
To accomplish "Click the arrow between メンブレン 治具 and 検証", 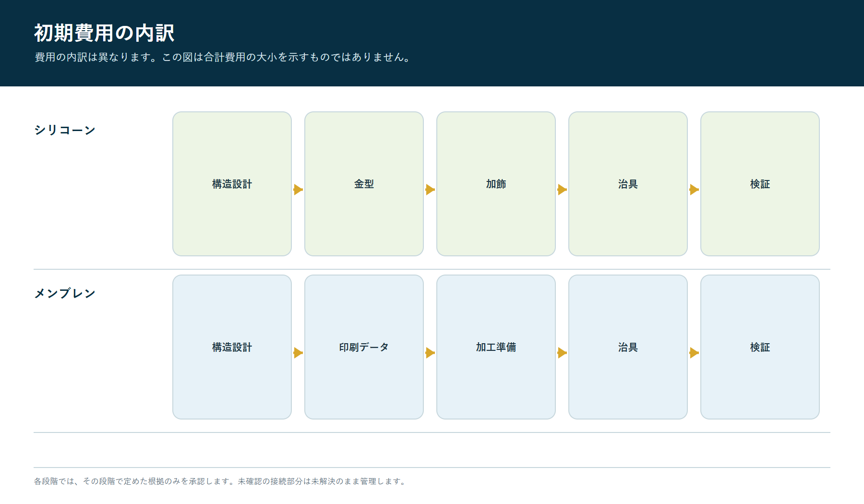I will tap(694, 353).
